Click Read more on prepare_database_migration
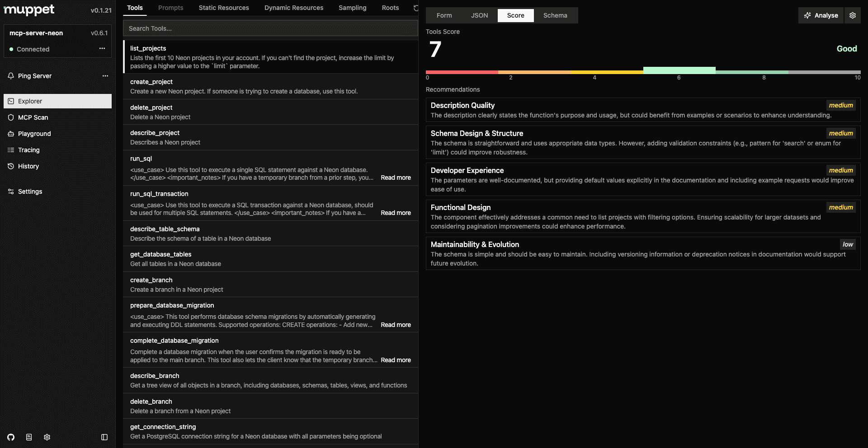The width and height of the screenshot is (868, 448). click(396, 325)
